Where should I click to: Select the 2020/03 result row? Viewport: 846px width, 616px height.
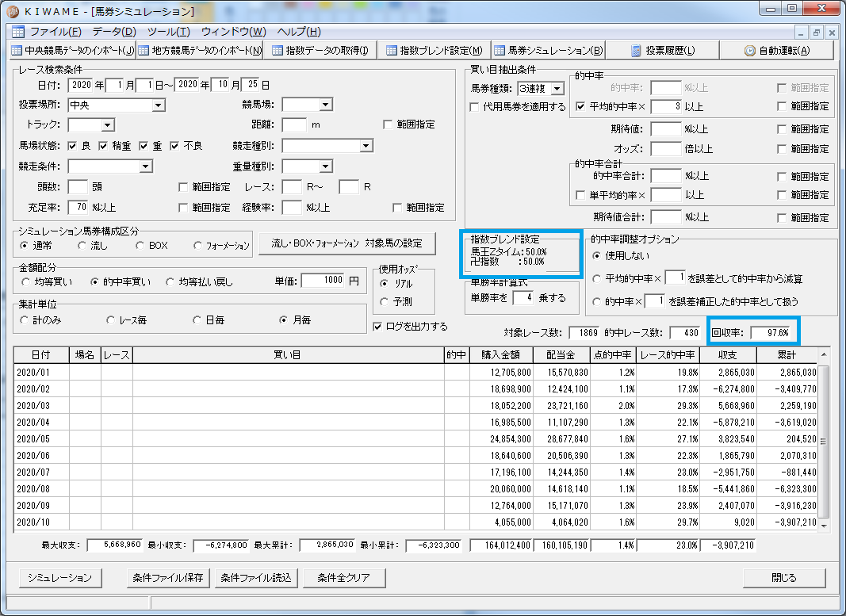[x=415, y=406]
